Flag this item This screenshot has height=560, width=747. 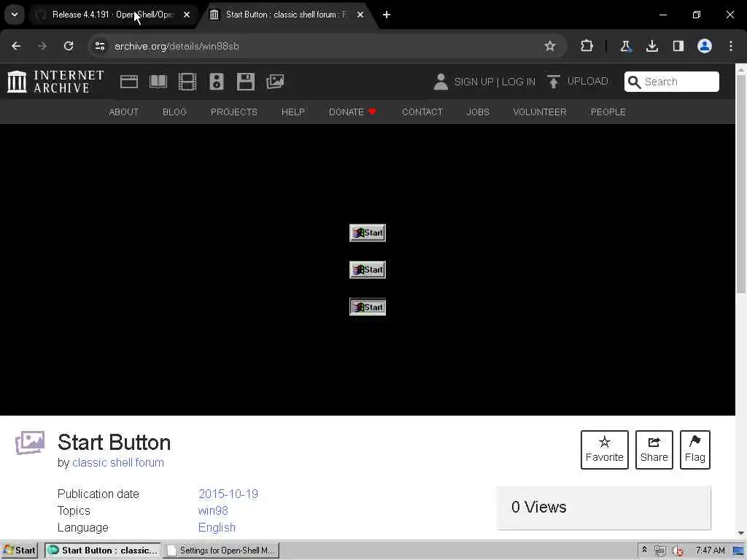tap(695, 450)
